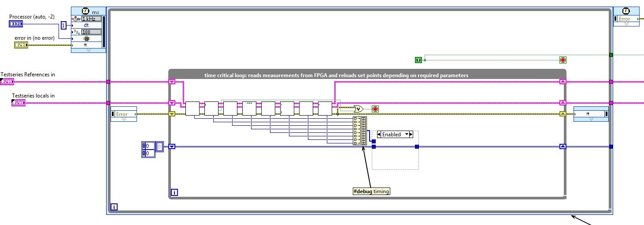Click the dt period terminal of timed loop

point(87,25)
